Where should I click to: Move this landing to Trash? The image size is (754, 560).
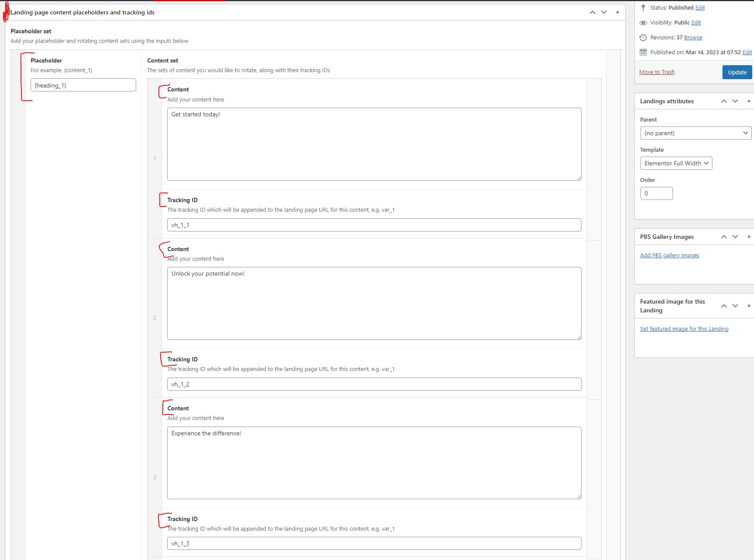click(657, 72)
